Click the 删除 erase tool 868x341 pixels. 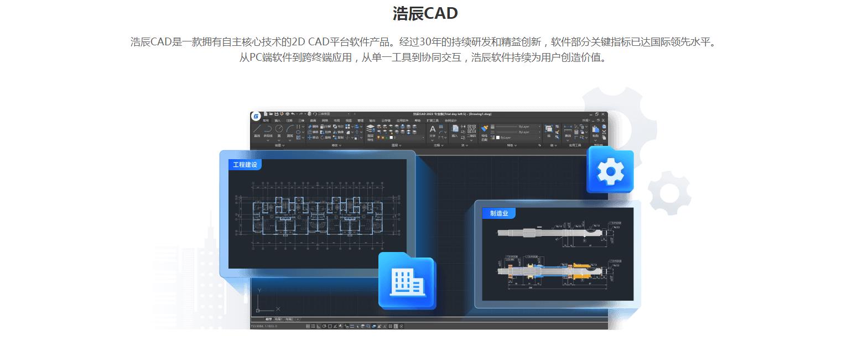click(x=313, y=127)
